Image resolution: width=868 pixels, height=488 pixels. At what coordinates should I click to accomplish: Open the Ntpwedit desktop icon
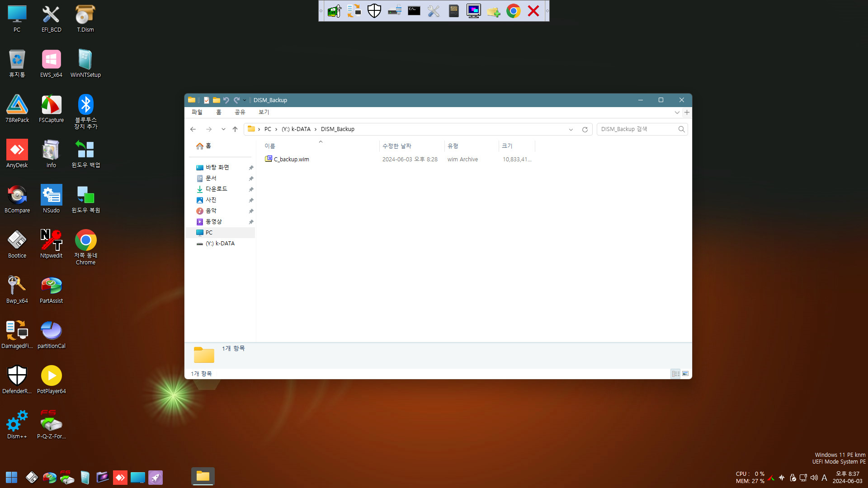click(x=51, y=244)
